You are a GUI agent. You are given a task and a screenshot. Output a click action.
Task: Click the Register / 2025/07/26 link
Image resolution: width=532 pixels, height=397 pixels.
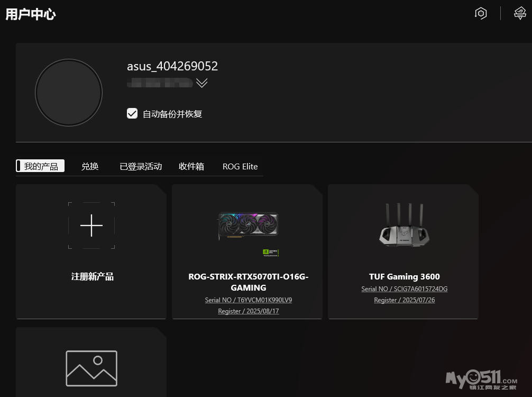[404, 300]
